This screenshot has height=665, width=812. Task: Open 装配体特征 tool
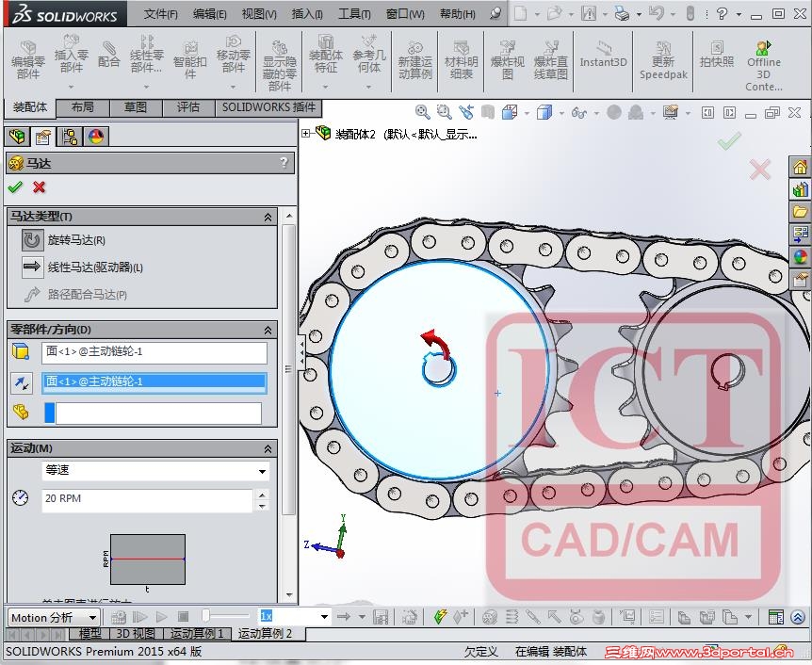[x=325, y=55]
